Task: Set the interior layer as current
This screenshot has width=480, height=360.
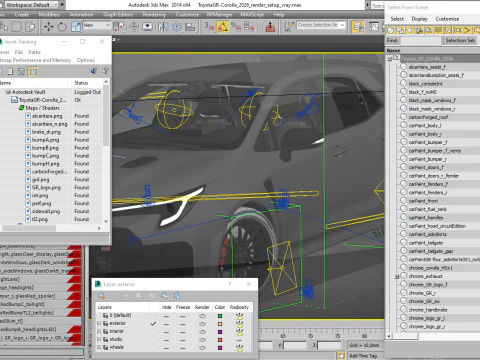Action: [153, 331]
